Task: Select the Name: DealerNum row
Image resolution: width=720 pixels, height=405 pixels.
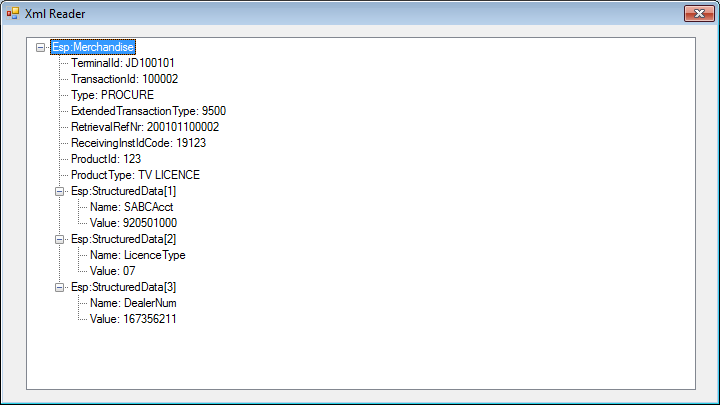Action: tap(133, 304)
